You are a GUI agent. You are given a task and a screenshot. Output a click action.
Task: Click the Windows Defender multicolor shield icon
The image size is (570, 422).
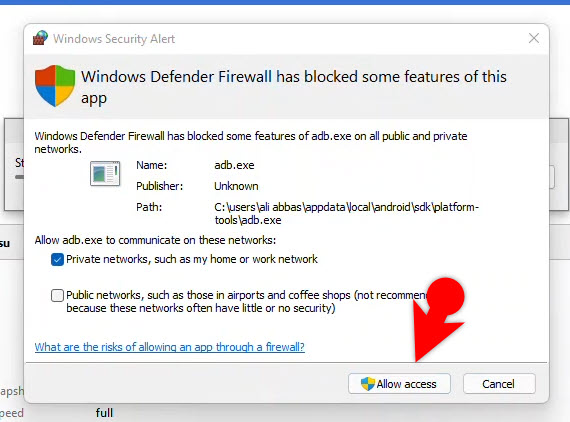coord(55,86)
